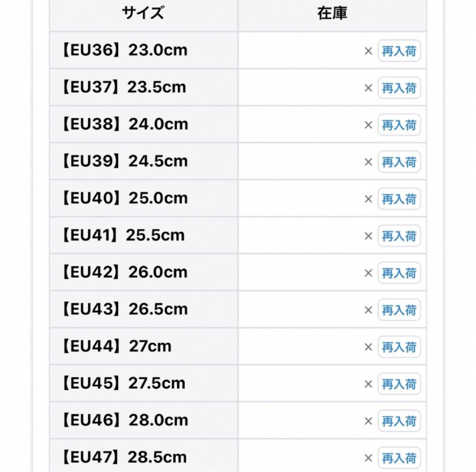The image size is (476, 472).
Task: Click the 在庫 column header
Action: 332,14
